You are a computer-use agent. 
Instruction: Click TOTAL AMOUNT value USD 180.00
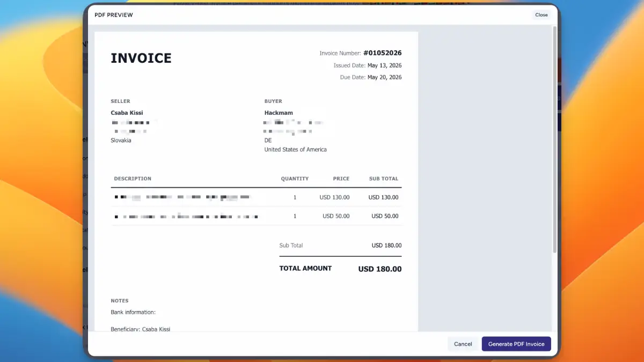click(380, 269)
